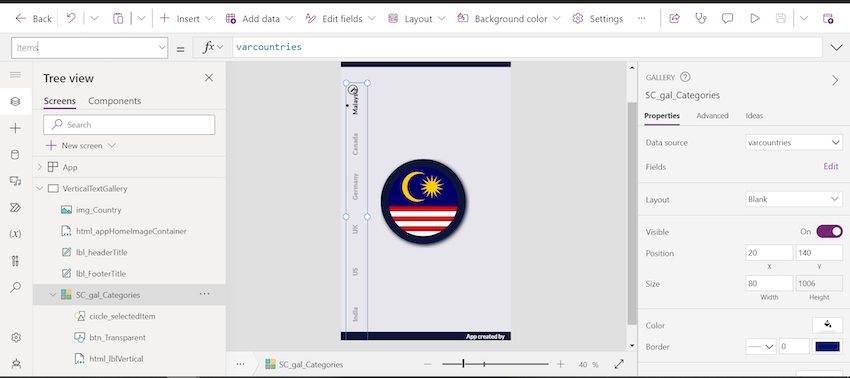The width and height of the screenshot is (850, 378).
Task: Click the Publish icon
Action: point(828,18)
